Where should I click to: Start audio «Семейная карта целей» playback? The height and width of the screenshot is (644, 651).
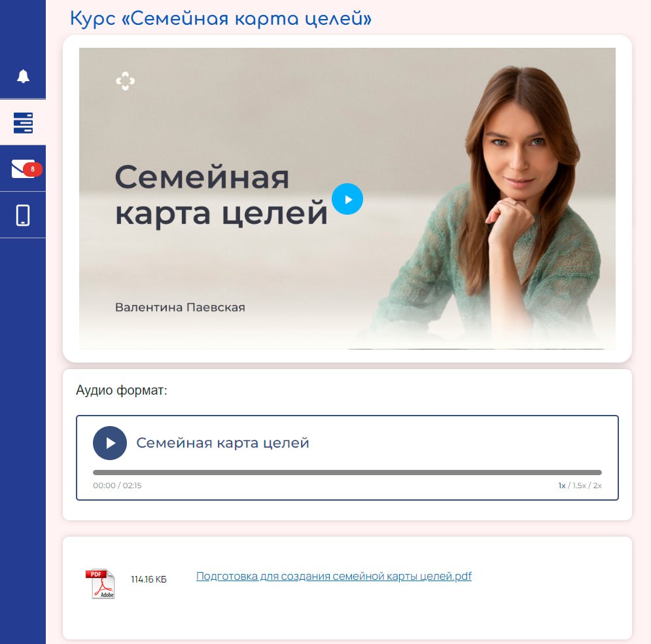pyautogui.click(x=110, y=443)
